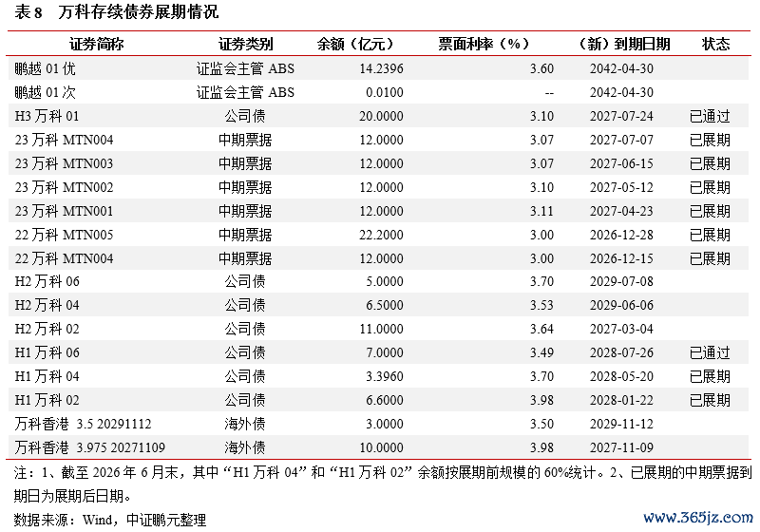Select the H1 万科 02 cell

[47, 400]
